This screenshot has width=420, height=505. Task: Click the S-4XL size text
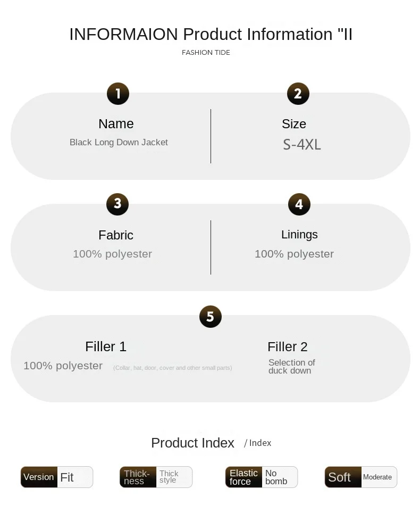point(302,145)
